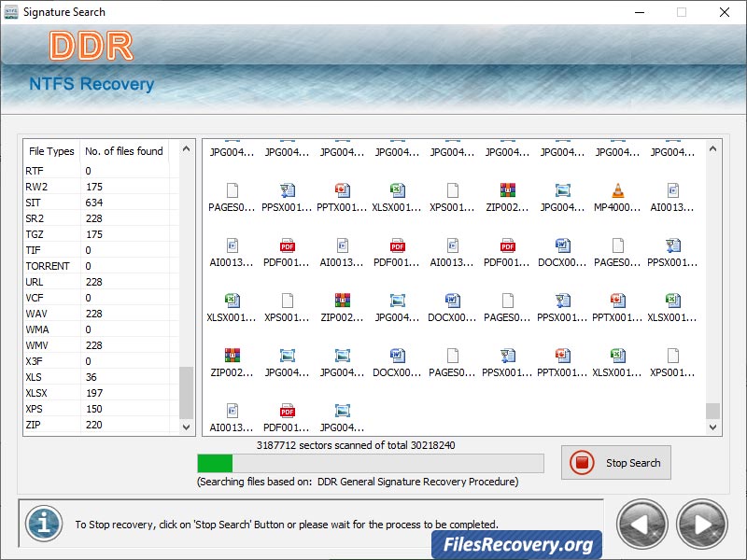Viewport: 747px width, 560px height.
Task: Select the MP4000... video file icon
Action: (617, 198)
